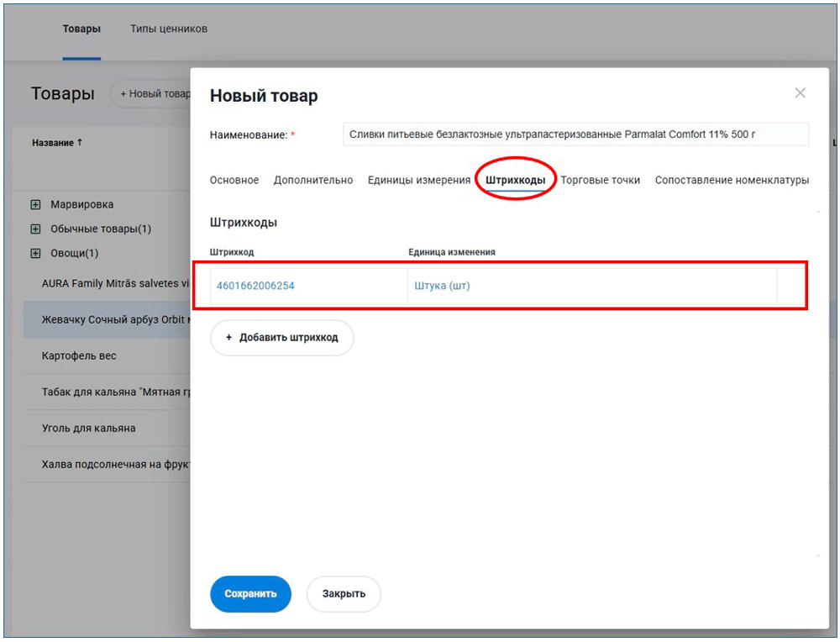The height and width of the screenshot is (642, 840).
Task: Expand the Марвировка tree group
Action: pyautogui.click(x=35, y=204)
